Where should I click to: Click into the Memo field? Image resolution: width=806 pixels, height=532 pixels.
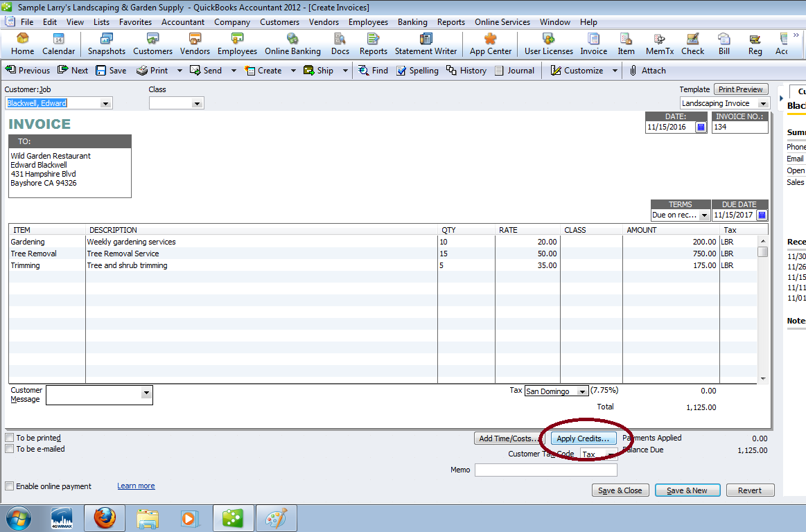click(545, 470)
